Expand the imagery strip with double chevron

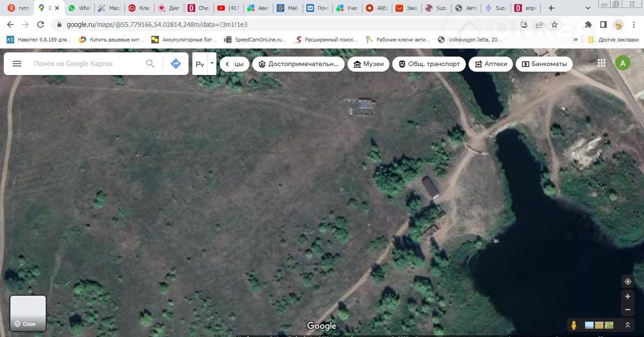(x=627, y=325)
